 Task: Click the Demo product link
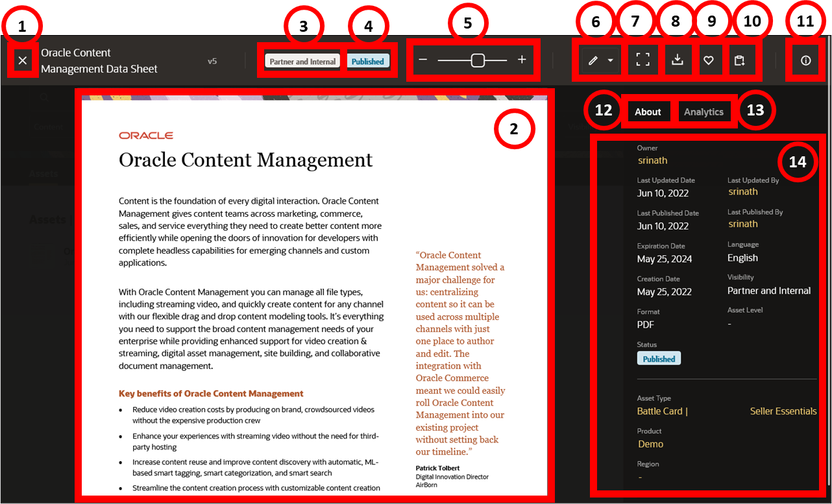coord(651,444)
